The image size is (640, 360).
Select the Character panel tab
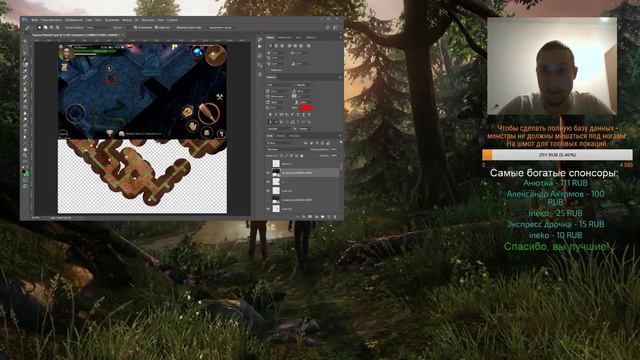(x=271, y=77)
